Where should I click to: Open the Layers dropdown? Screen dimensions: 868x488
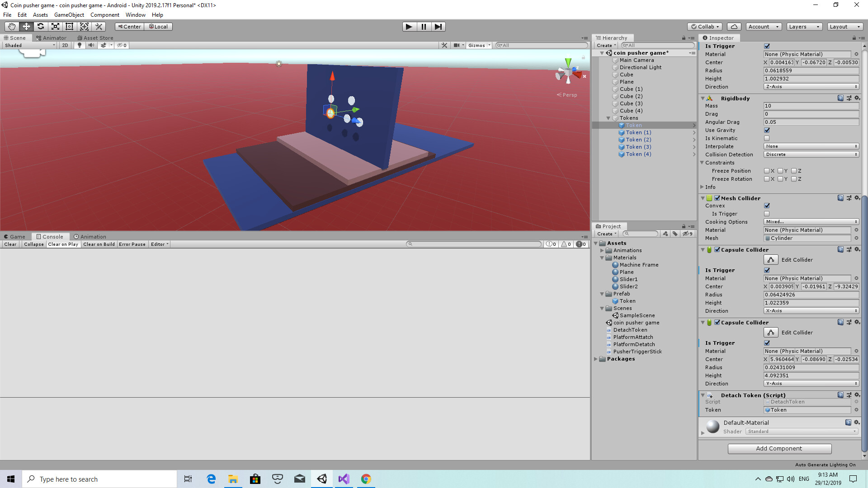pos(804,27)
